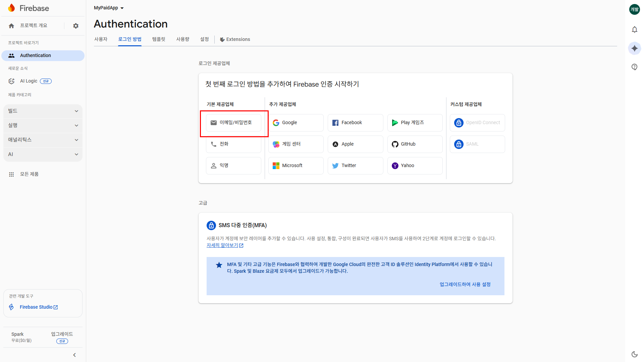
Task: Open the 설정 tab
Action: point(205,39)
